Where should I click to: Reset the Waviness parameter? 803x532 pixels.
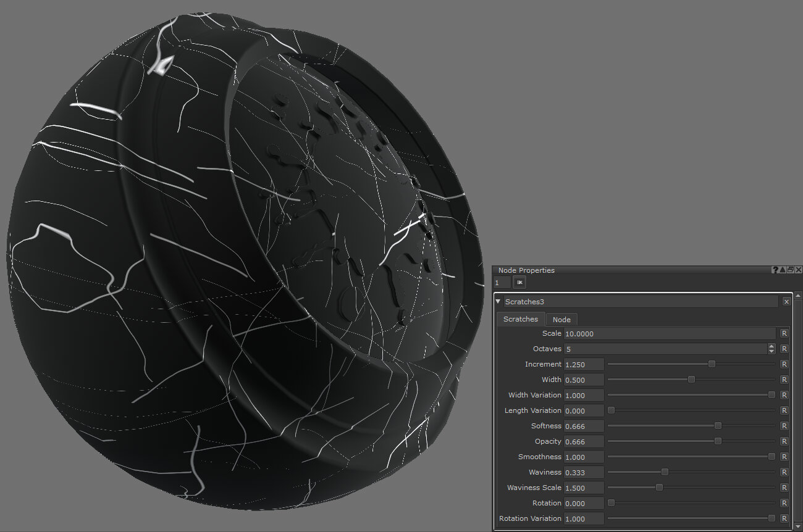coord(784,472)
